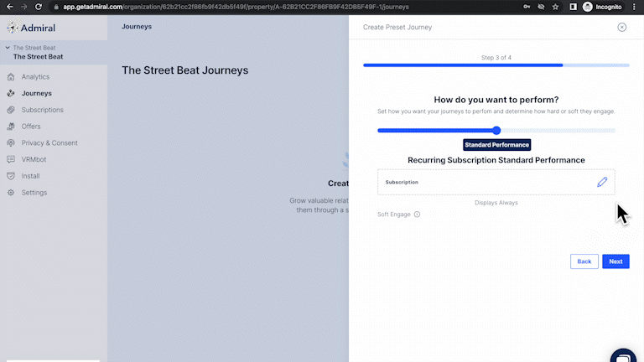
Task: Click the Back button
Action: (x=584, y=261)
